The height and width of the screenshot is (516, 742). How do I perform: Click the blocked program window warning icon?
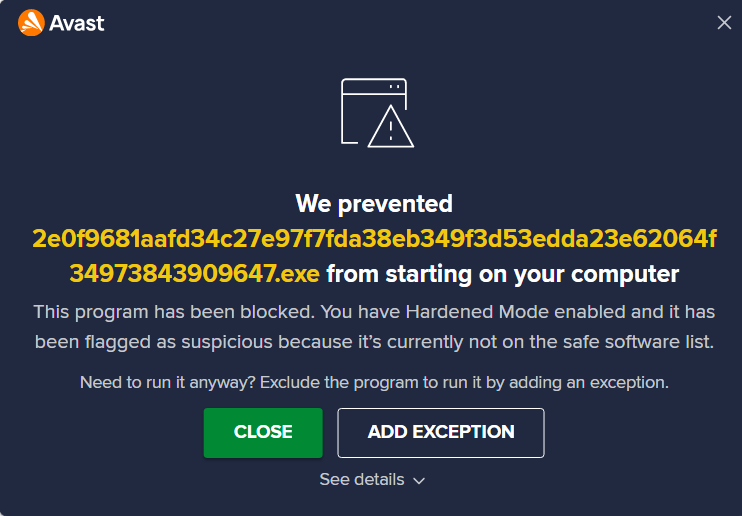[x=377, y=113]
